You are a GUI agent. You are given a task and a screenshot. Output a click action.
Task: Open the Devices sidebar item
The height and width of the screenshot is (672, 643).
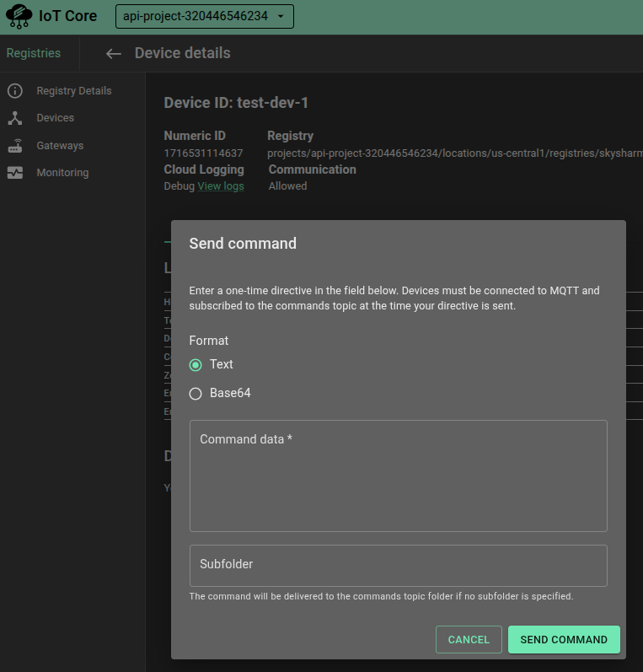click(55, 118)
